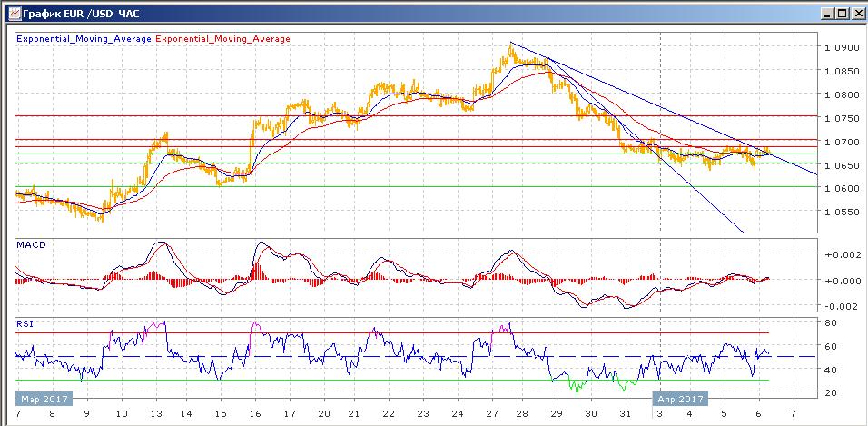868x426 pixels.
Task: Click date label 15 on time axis
Action: [x=221, y=413]
